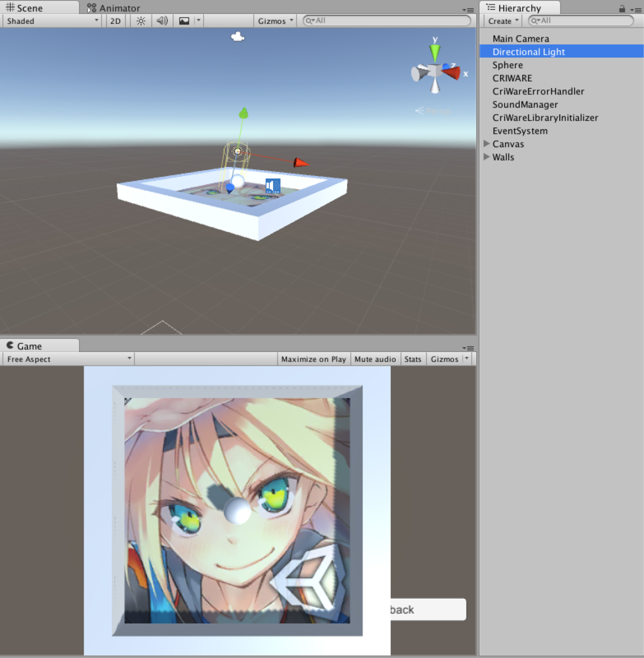Click the back button in Game view
The image size is (644, 658).
click(x=428, y=609)
